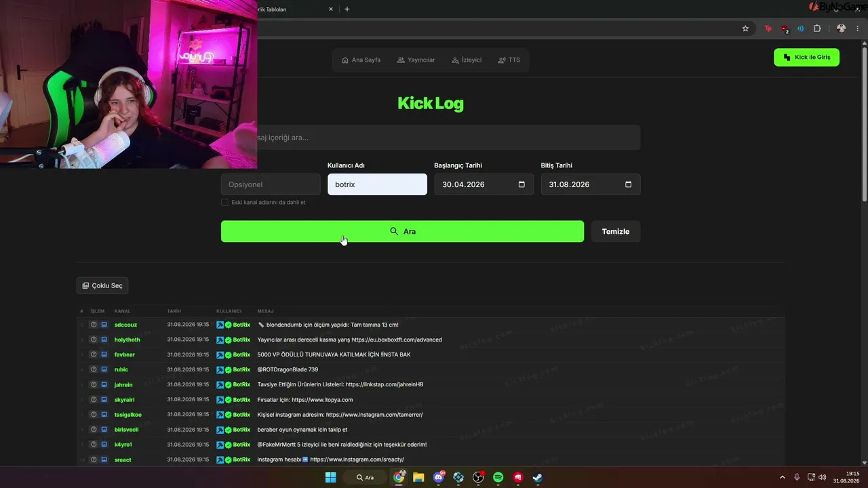Open the skyrairl channel link
The image size is (868, 488).
[125, 400]
